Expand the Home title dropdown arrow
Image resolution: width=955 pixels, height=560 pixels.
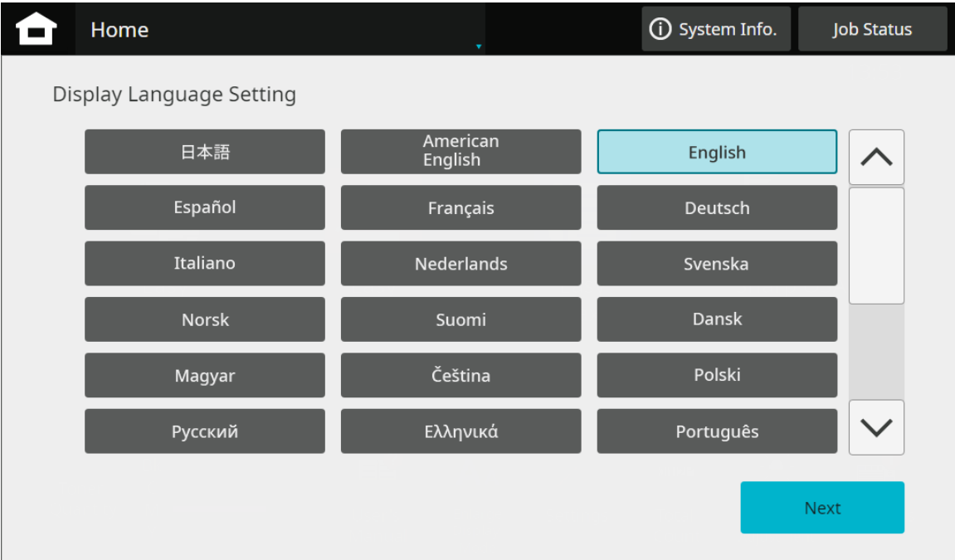479,46
